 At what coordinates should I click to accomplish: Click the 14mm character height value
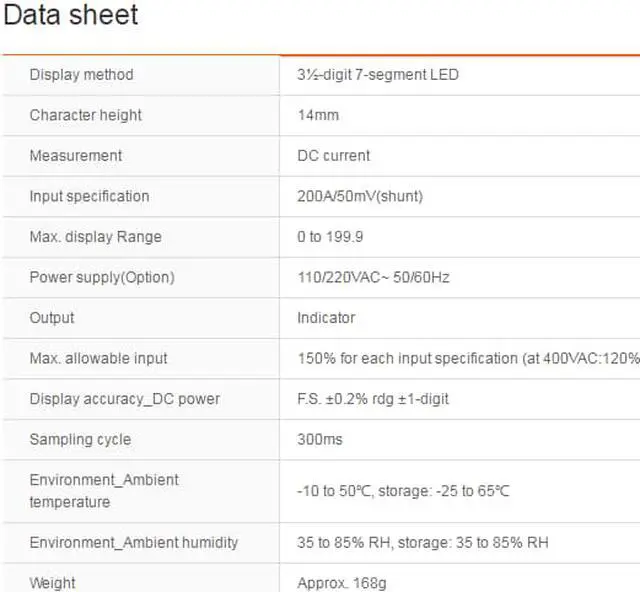coord(318,115)
